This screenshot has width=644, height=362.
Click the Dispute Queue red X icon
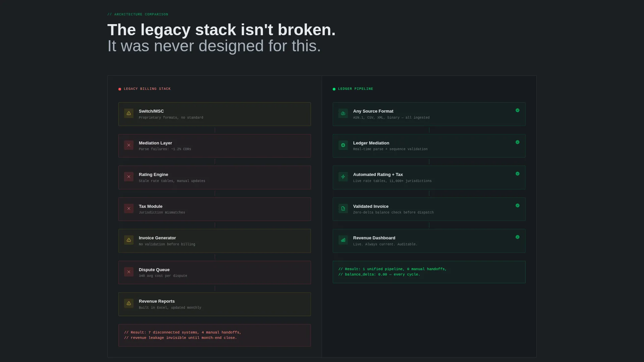pos(129,272)
